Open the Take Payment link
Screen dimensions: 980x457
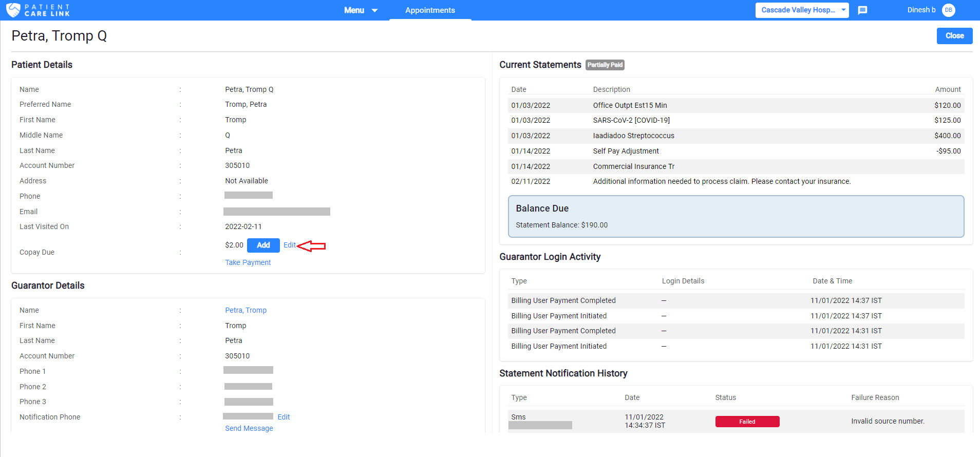[248, 262]
